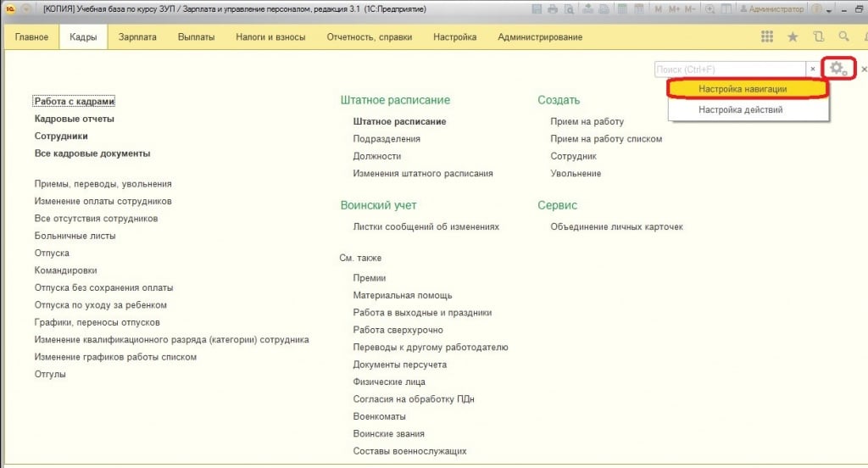
Task: Open the 1C main menu dropdown in title bar
Action: [x=25, y=9]
